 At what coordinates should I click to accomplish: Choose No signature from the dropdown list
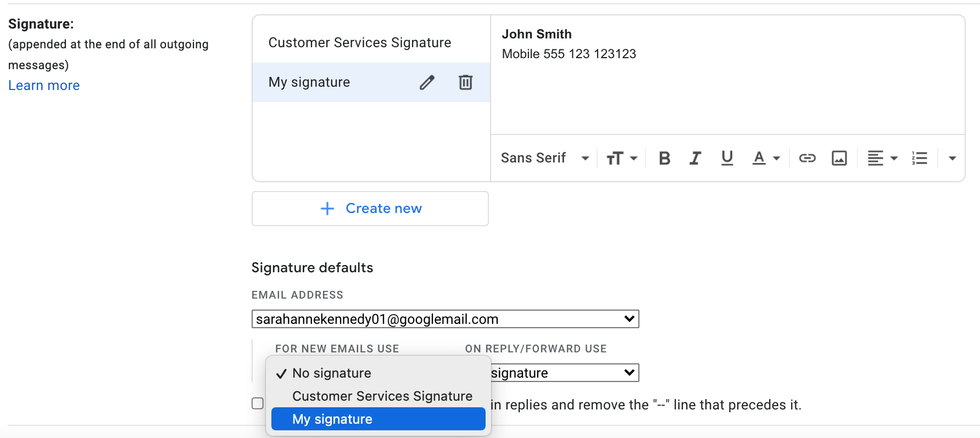pyautogui.click(x=378, y=373)
